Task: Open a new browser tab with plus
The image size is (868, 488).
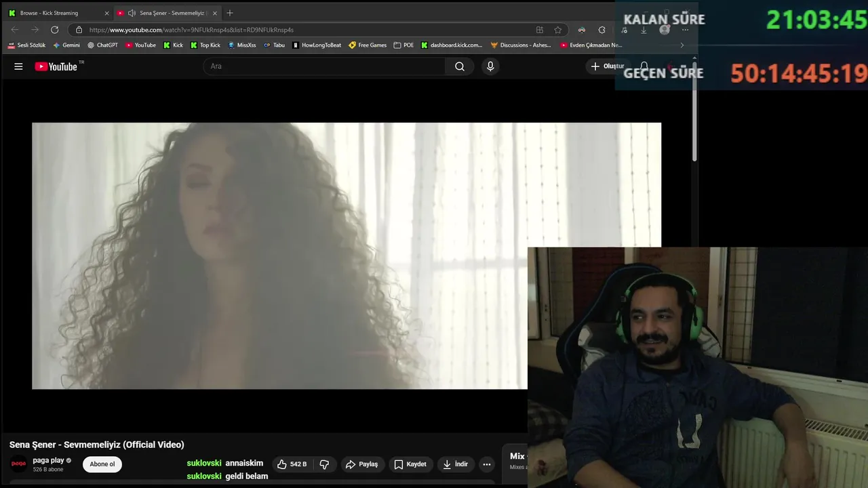Action: click(230, 13)
